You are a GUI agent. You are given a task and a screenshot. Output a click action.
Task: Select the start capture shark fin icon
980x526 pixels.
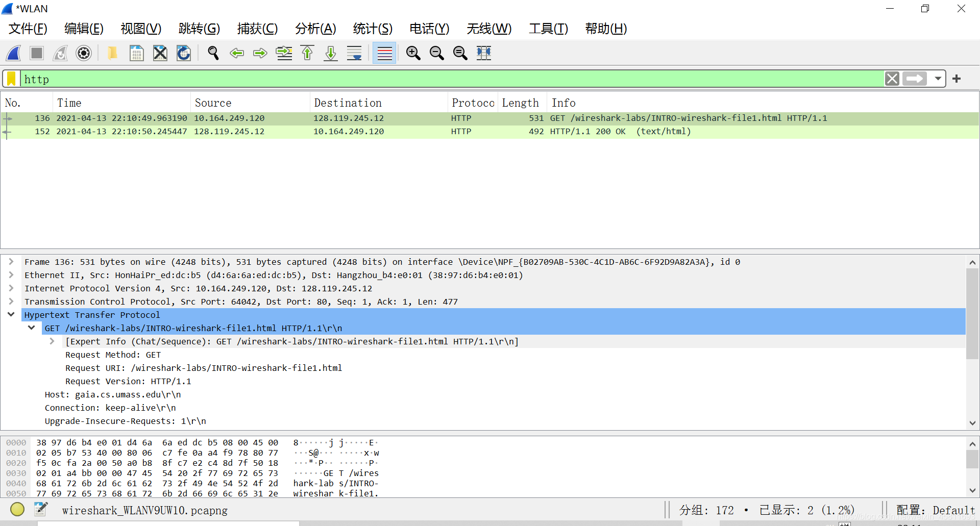click(x=13, y=53)
